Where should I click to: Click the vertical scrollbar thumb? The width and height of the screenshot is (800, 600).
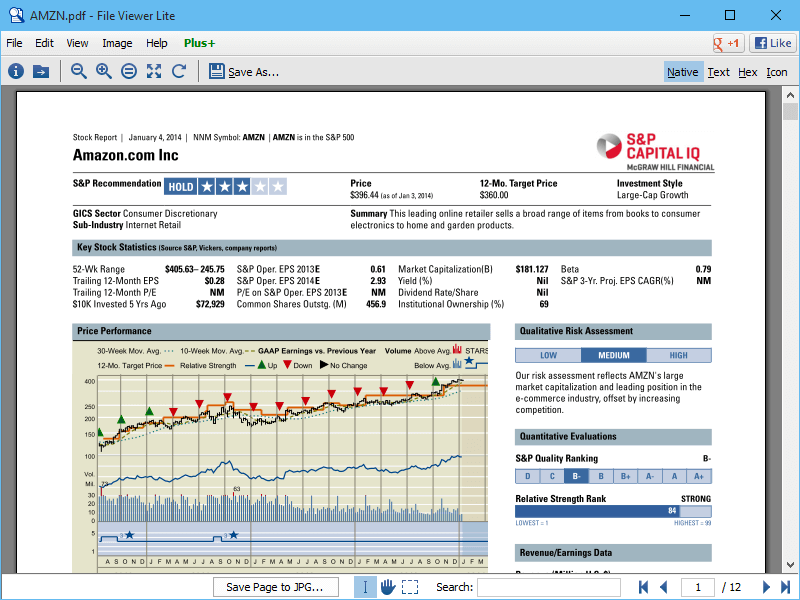tap(790, 111)
